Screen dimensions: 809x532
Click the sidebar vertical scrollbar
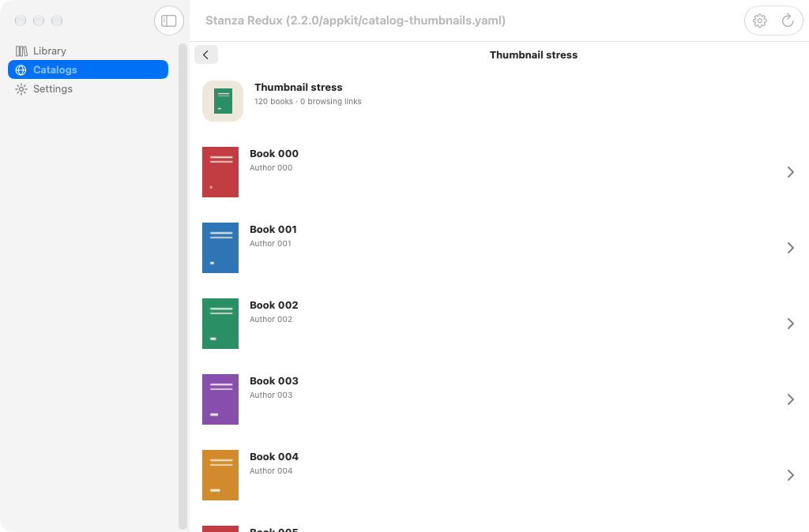(x=182, y=286)
